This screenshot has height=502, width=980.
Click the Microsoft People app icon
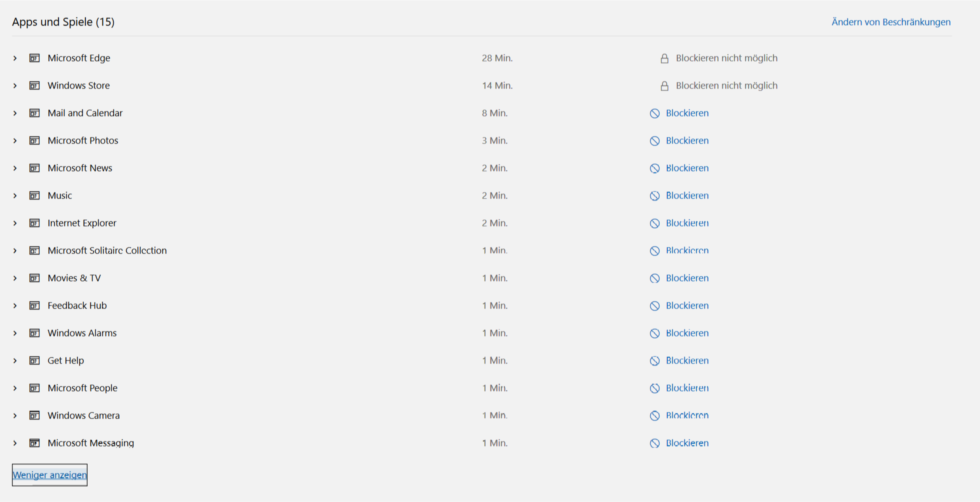click(x=34, y=388)
